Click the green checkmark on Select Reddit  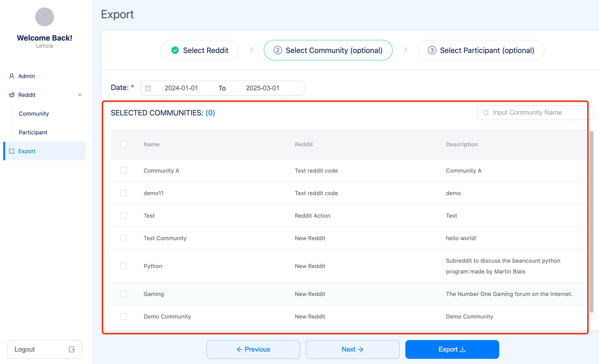(175, 50)
